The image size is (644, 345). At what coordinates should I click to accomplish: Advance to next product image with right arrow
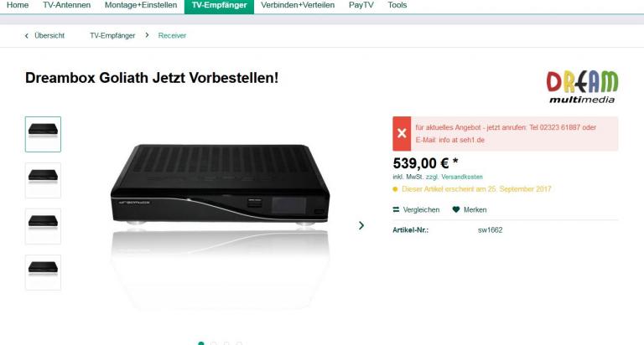361,225
